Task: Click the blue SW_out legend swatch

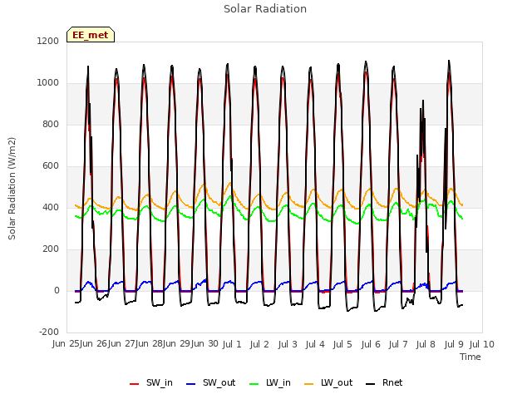Action: point(191,383)
